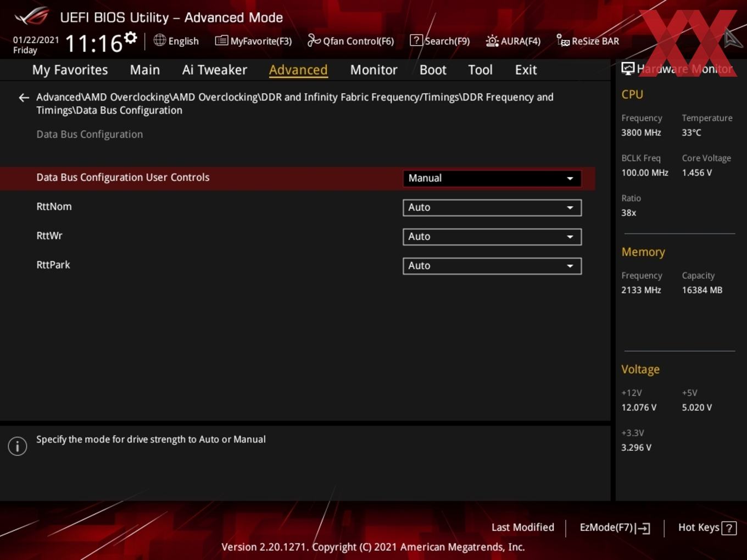Click the RttNom dropdown arrow

(x=570, y=208)
